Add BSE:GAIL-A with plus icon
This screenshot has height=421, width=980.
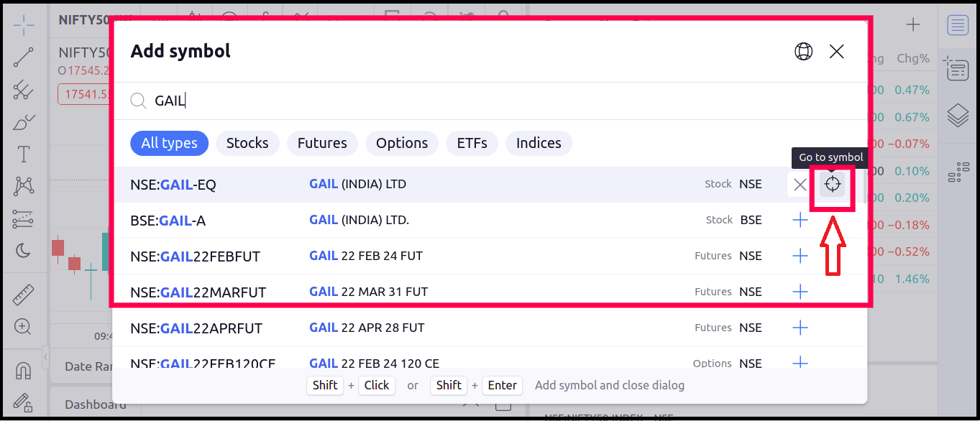pyautogui.click(x=800, y=220)
